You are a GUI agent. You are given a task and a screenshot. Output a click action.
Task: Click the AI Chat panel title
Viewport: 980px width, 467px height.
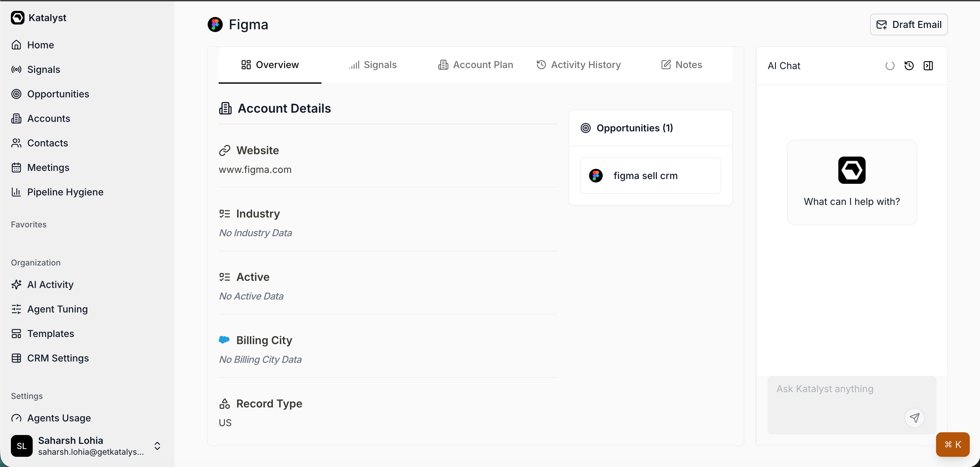tap(784, 65)
